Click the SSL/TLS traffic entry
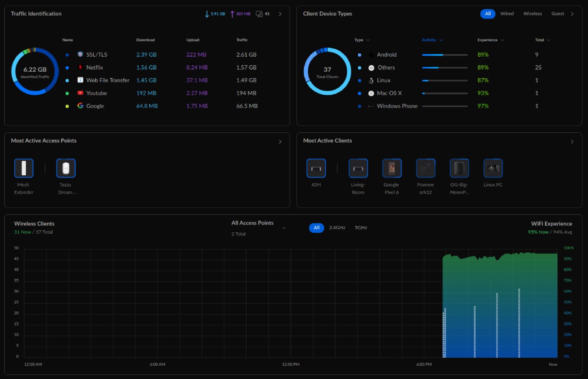The width and height of the screenshot is (588, 379). tap(96, 55)
